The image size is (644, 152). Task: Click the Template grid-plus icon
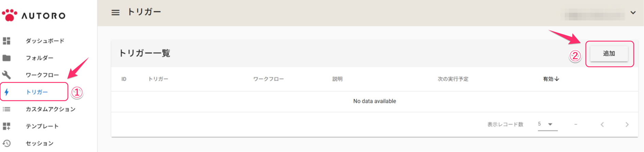click(6, 126)
